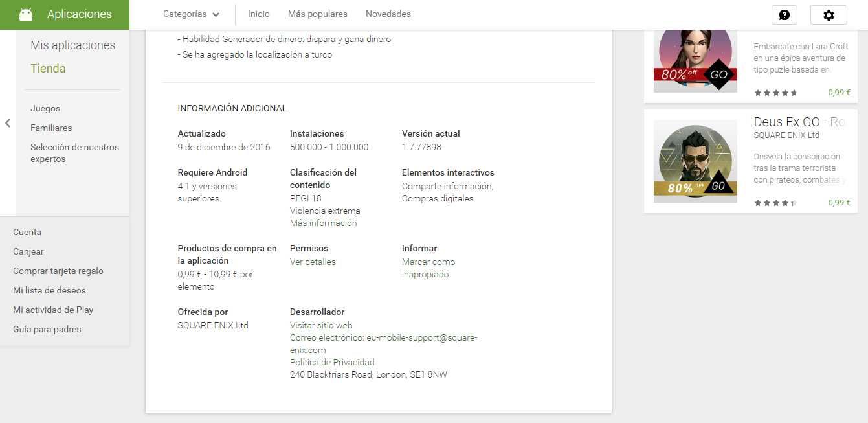Image resolution: width=868 pixels, height=423 pixels.
Task: Select Tienda in the sidebar
Action: 48,69
